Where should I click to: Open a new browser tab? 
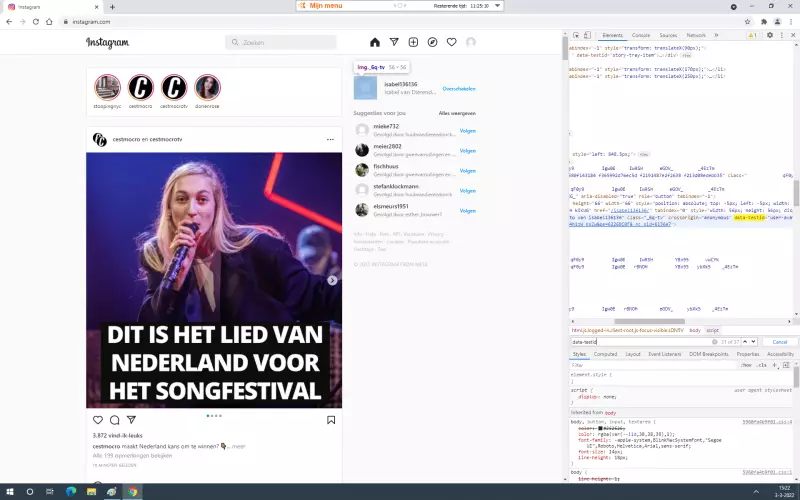coord(112,7)
